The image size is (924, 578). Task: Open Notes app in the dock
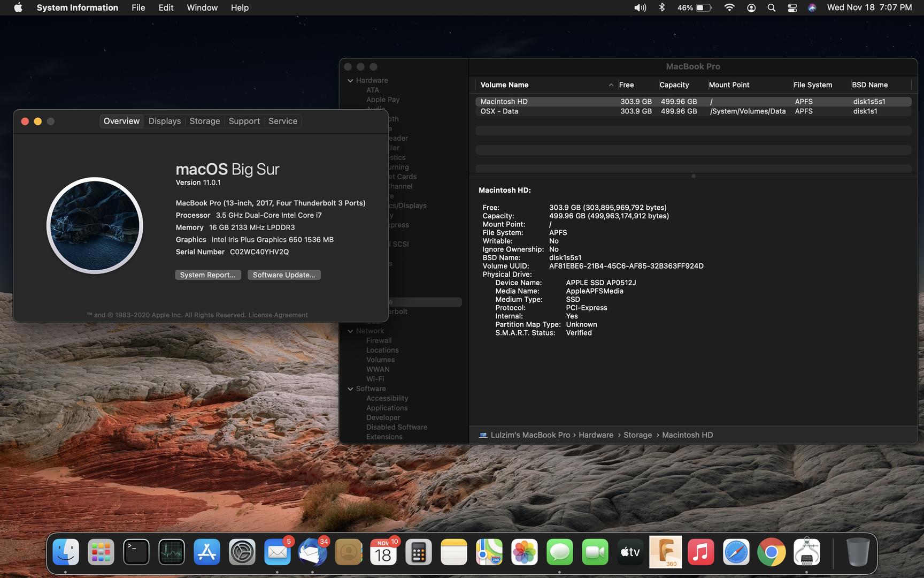point(454,552)
